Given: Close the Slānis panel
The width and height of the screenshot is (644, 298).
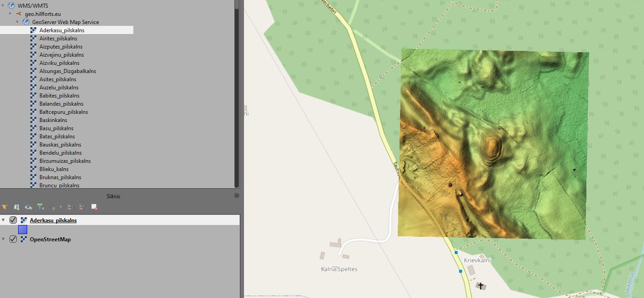Looking at the screenshot, I should 236,195.
